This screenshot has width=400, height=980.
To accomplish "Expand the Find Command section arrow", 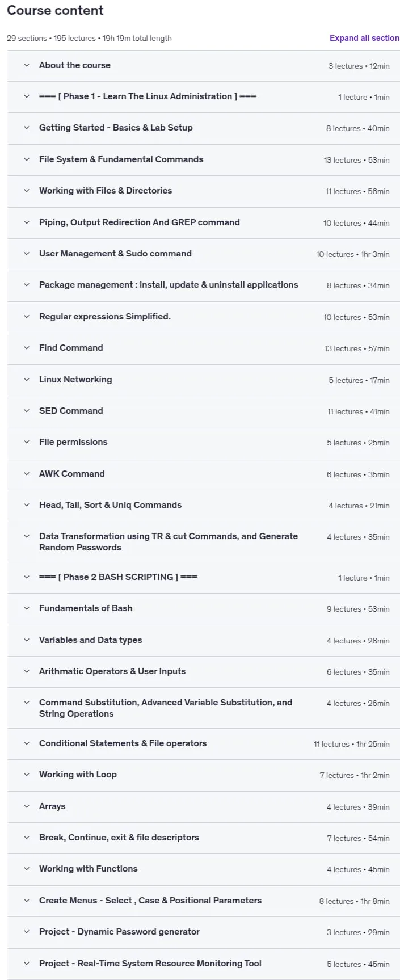I will click(x=26, y=348).
